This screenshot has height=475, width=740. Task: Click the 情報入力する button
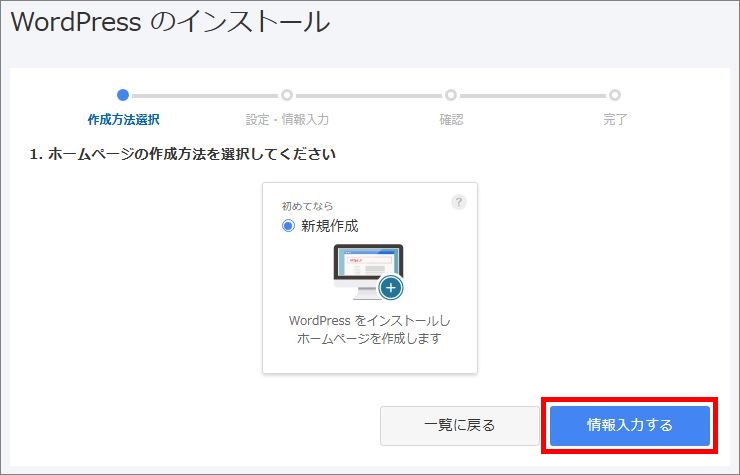(x=630, y=425)
